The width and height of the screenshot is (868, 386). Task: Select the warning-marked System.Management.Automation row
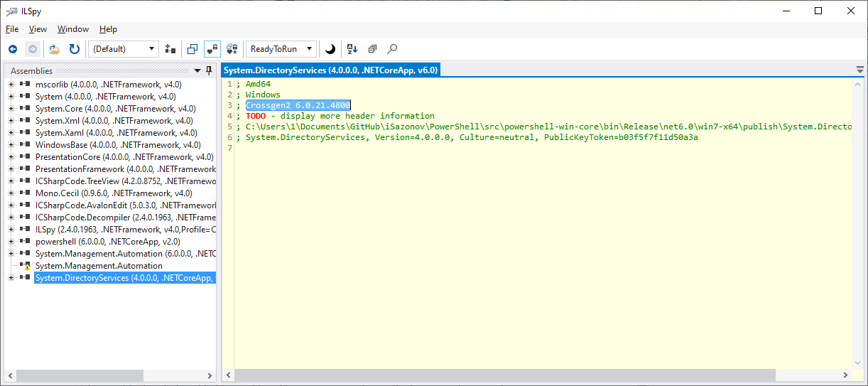coord(99,266)
